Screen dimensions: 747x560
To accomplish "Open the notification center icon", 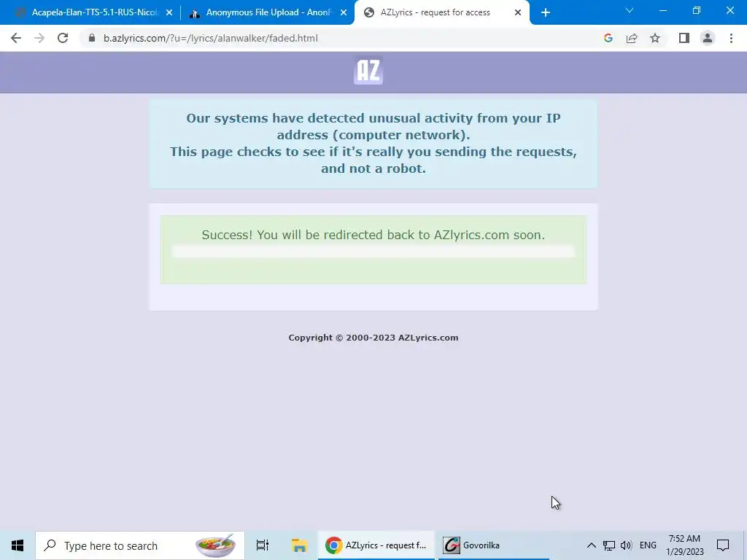I will (723, 545).
